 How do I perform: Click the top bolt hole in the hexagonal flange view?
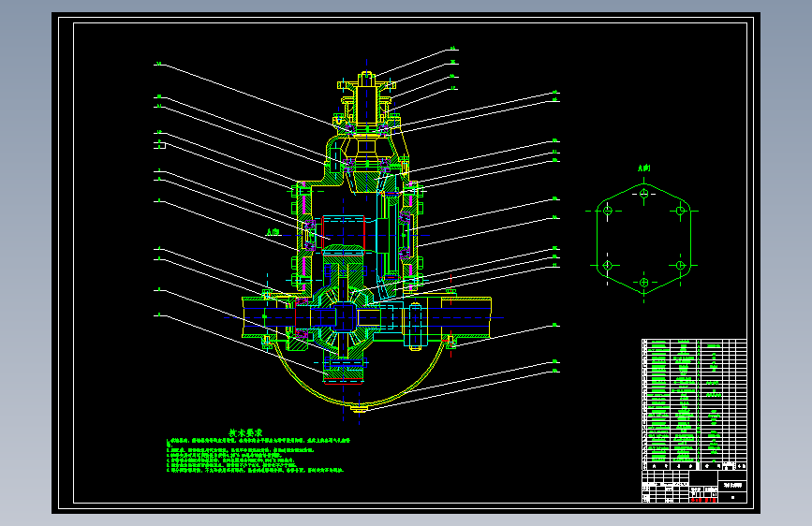click(x=643, y=194)
